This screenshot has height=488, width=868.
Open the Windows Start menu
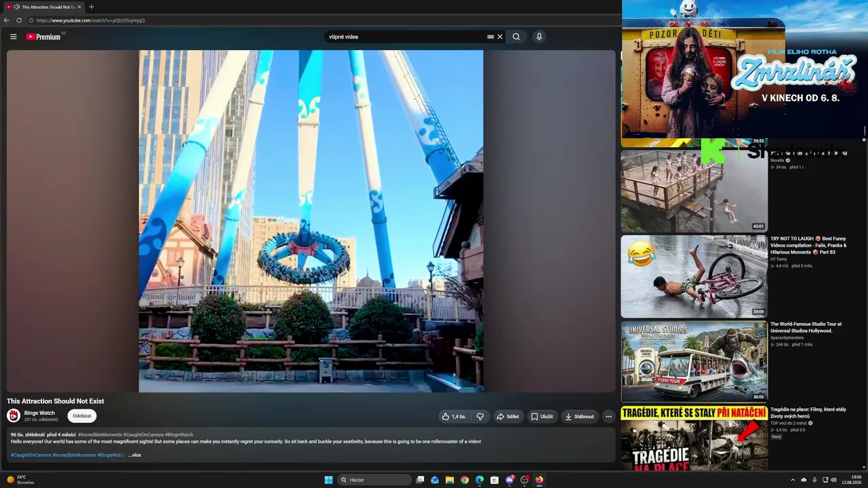pos(328,480)
